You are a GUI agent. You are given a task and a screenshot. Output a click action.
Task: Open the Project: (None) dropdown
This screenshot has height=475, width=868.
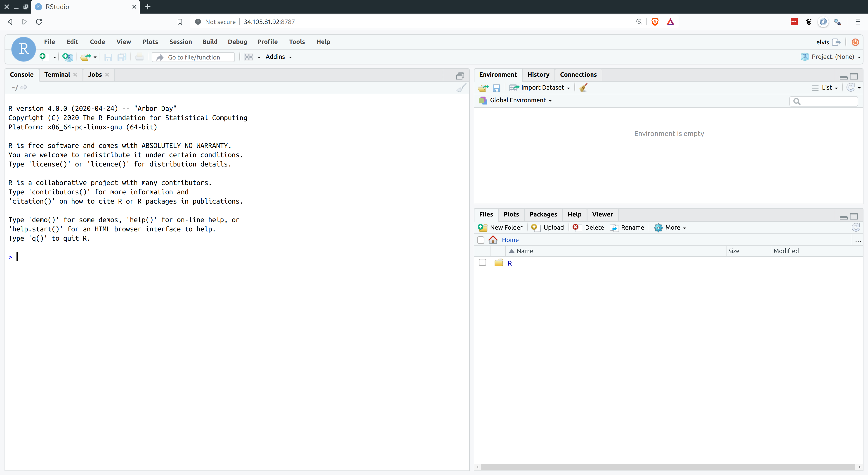[x=831, y=57]
